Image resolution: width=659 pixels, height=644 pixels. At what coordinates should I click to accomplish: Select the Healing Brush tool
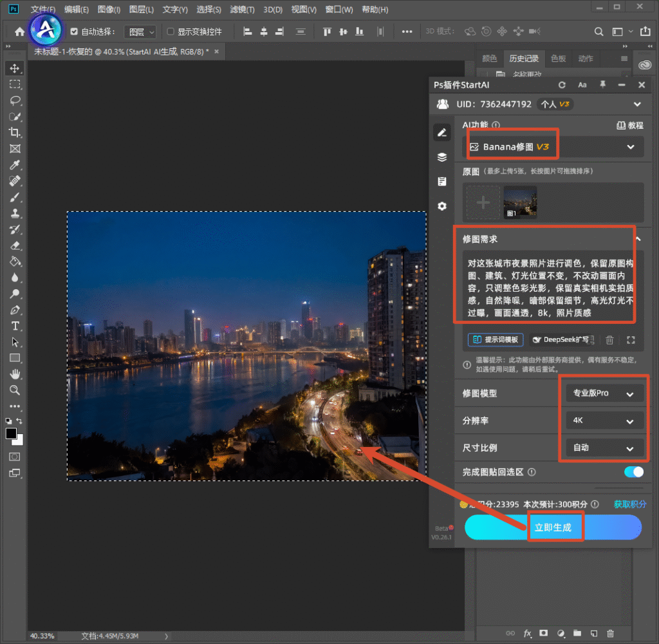coord(15,181)
